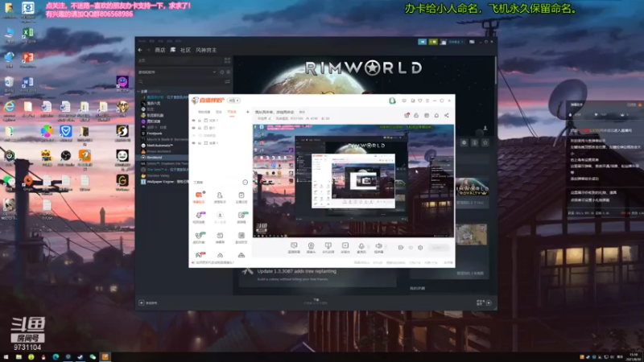
Task: Go back with Steam's left arrow
Action: pyautogui.click(x=140, y=50)
